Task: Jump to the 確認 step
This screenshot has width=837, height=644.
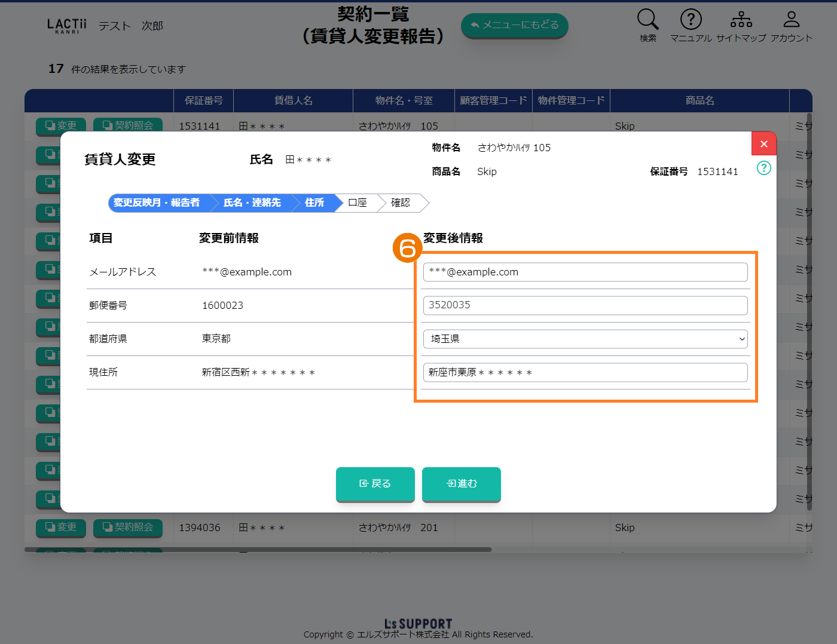Action: (x=401, y=203)
